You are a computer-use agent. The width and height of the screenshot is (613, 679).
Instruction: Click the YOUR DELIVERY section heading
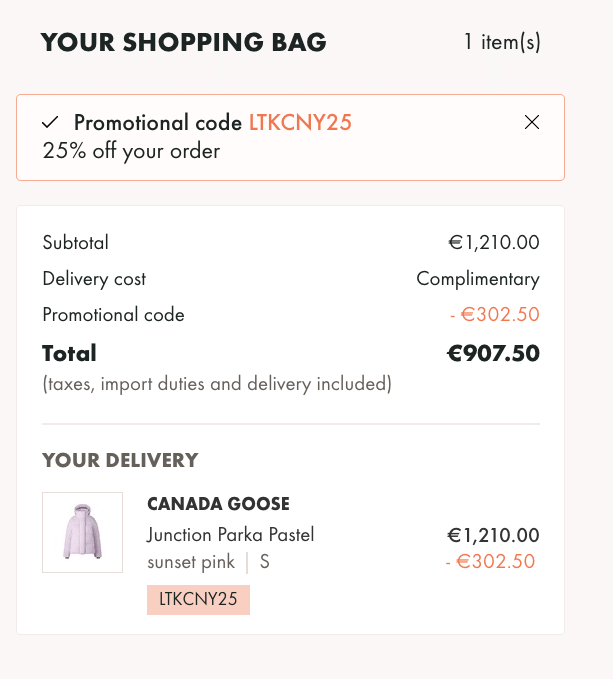point(120,460)
